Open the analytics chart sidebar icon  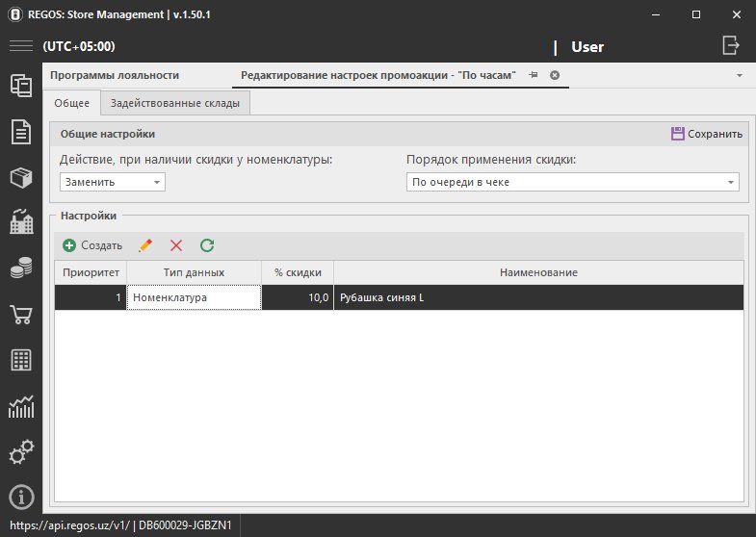(21, 406)
